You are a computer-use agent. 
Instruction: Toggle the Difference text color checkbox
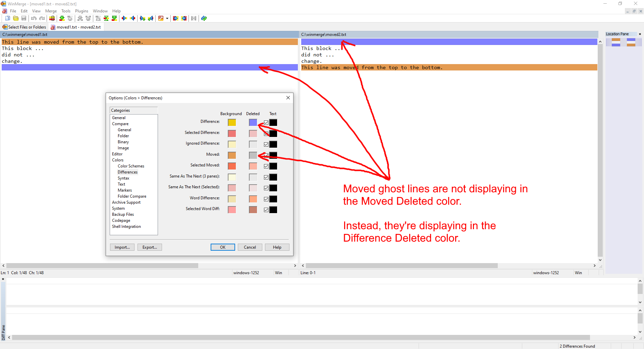click(266, 122)
